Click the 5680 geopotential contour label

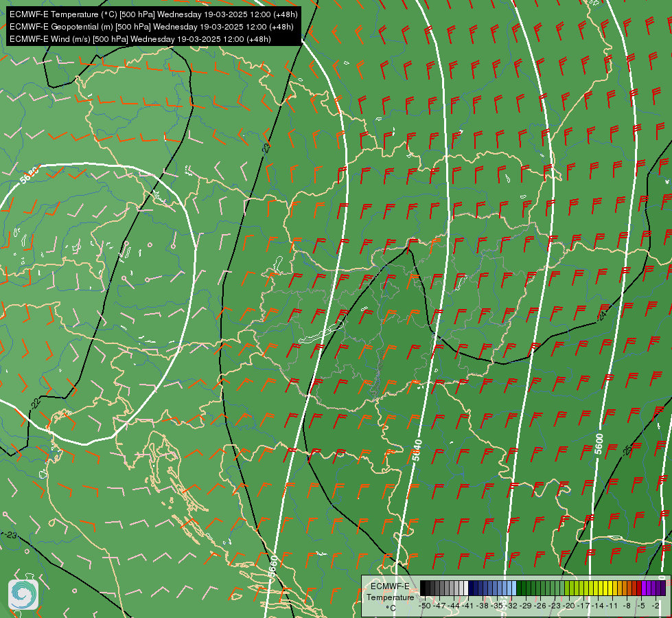[x=29, y=175]
